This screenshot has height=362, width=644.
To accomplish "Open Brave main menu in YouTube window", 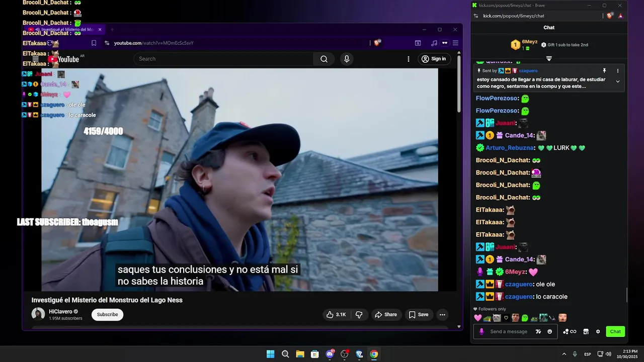I will (455, 43).
